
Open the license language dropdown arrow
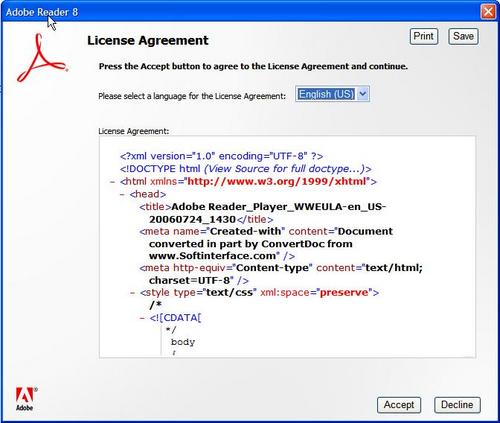[363, 94]
